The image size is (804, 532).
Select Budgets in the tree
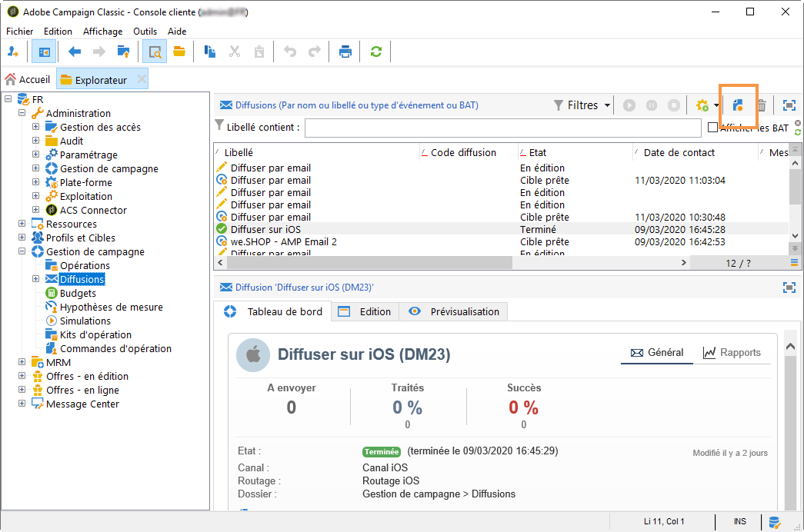click(x=78, y=293)
